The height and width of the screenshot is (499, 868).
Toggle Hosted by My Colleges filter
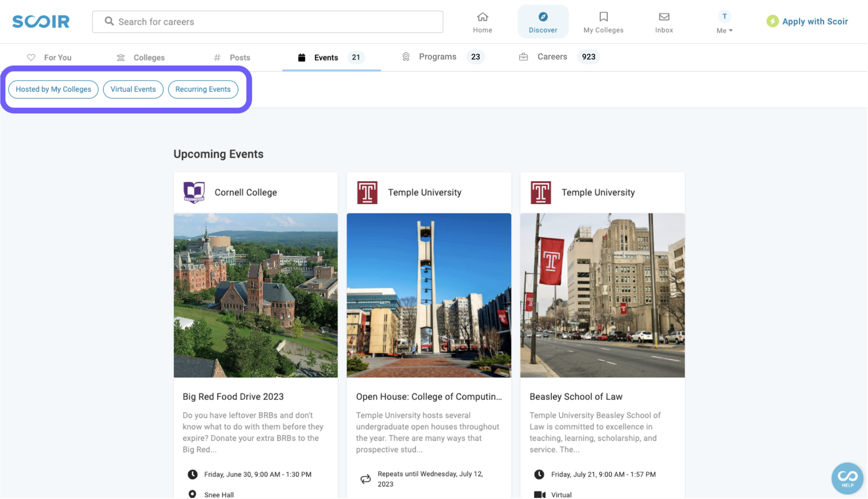tap(53, 89)
